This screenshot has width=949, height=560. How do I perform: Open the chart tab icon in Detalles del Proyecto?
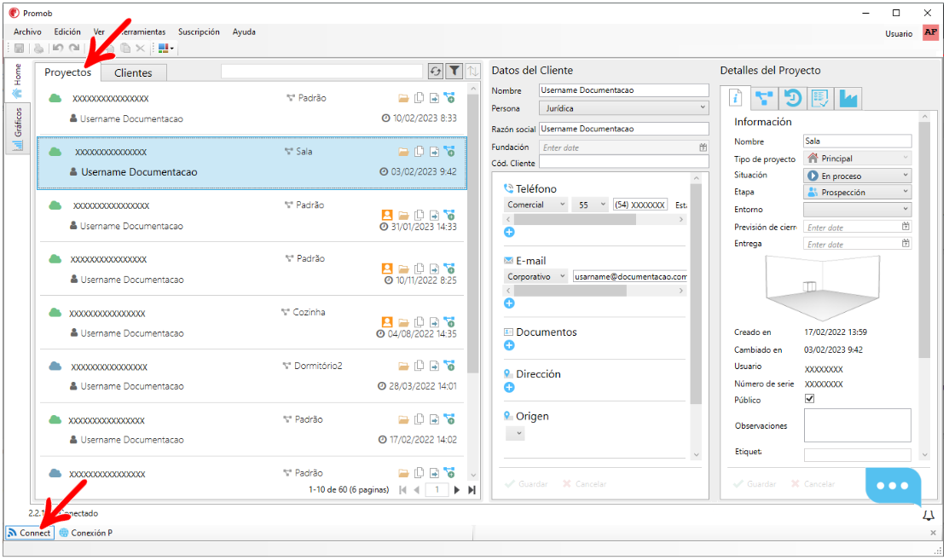[848, 99]
